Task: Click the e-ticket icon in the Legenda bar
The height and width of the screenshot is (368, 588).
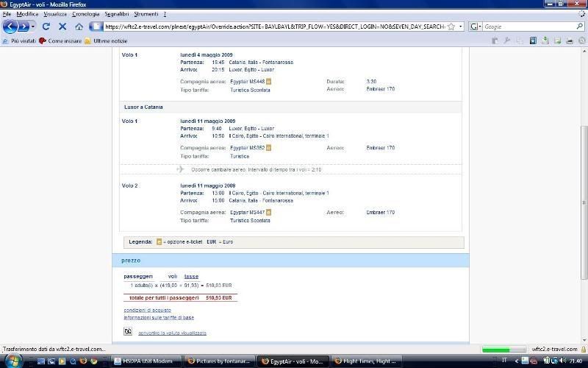Action: pyautogui.click(x=159, y=242)
